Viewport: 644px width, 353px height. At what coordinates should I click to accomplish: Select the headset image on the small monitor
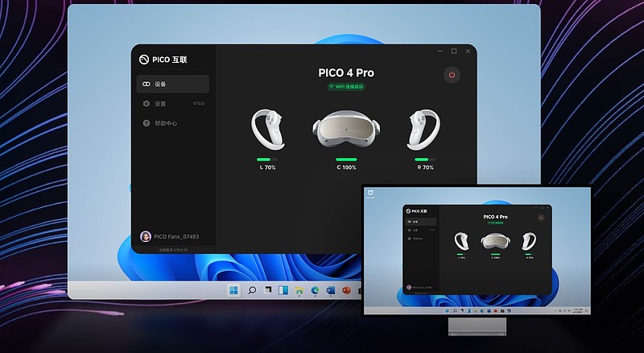coord(495,241)
